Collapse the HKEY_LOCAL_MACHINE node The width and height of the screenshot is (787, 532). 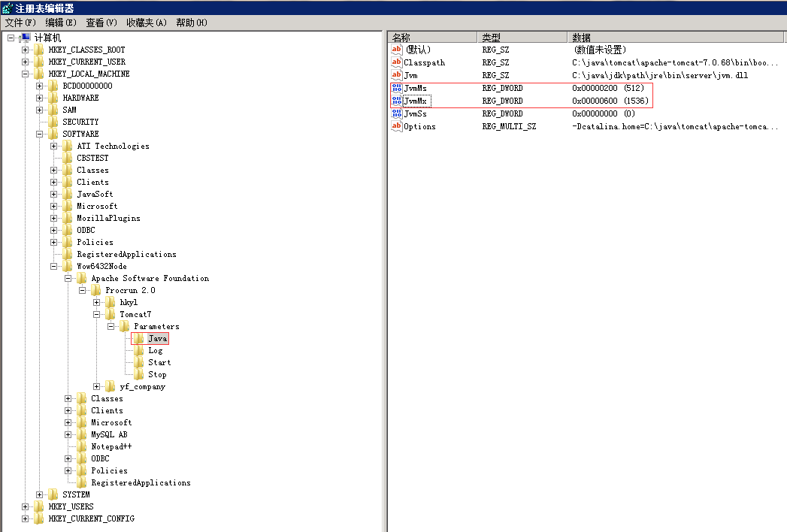pyautogui.click(x=25, y=74)
